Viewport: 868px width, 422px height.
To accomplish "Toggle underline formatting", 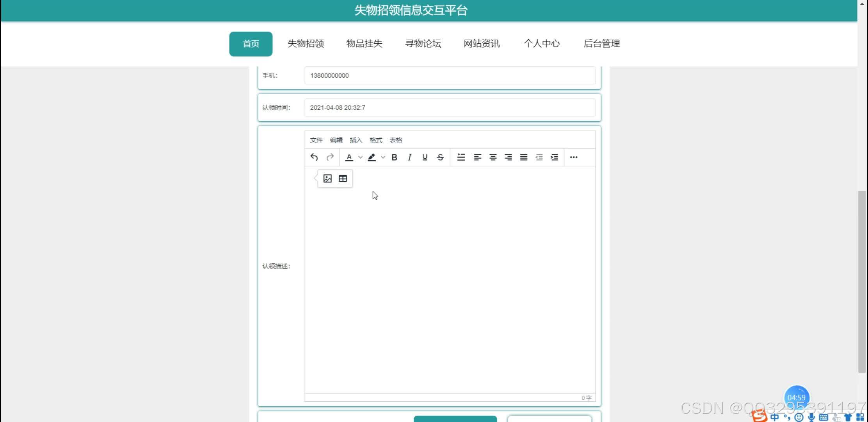I will pyautogui.click(x=425, y=157).
